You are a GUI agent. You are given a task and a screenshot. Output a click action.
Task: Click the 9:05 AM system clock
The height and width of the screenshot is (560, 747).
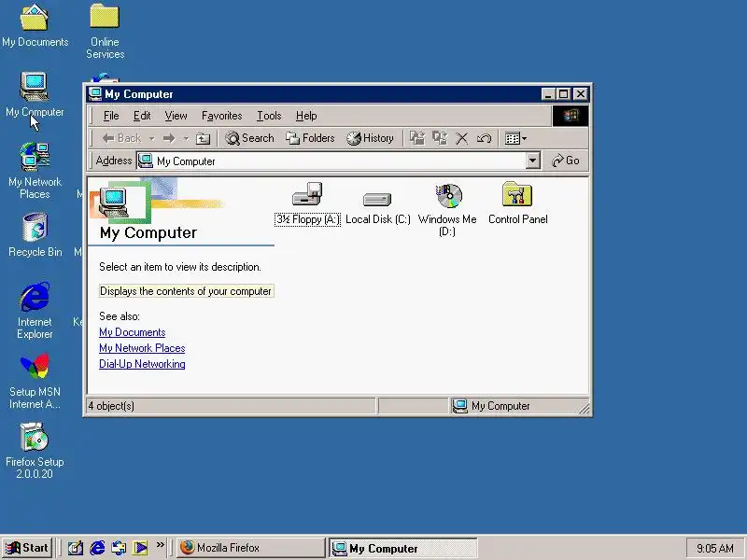tap(715, 548)
